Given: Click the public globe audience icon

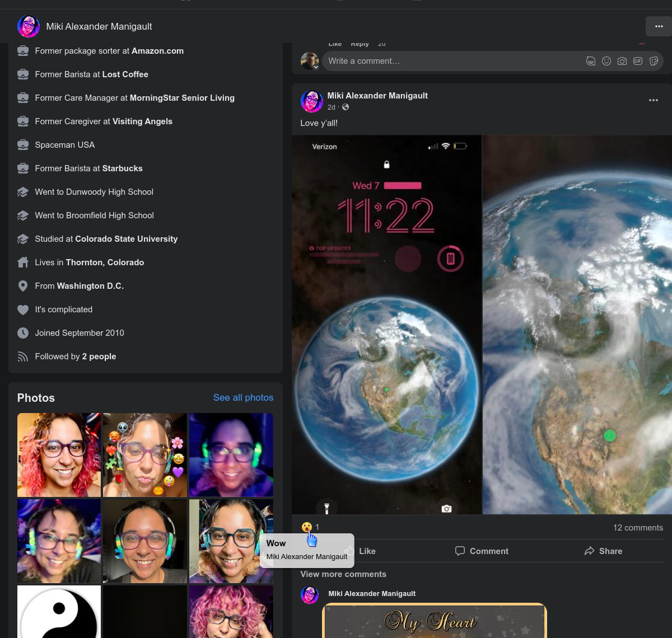Looking at the screenshot, I should pos(346,107).
